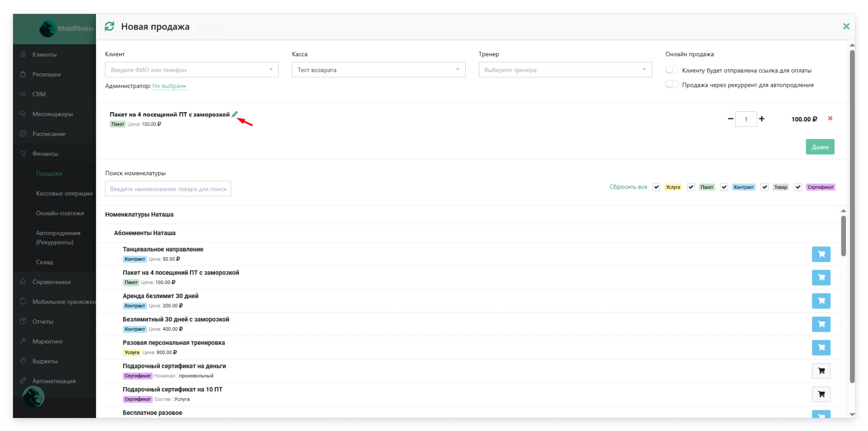Open Ресепшен sidebar icon
This screenshot has width=868, height=431.
pos(23,74)
